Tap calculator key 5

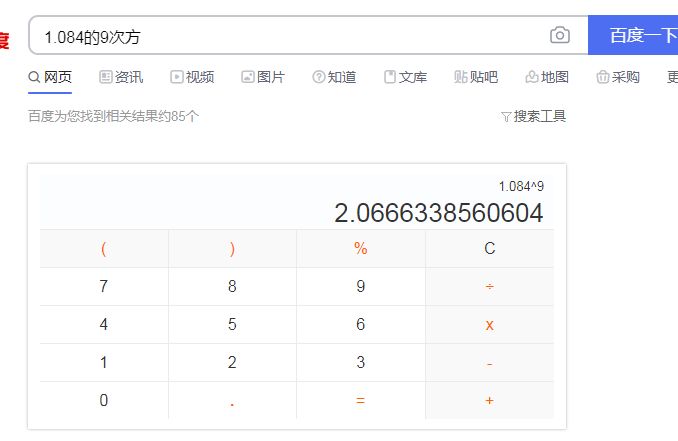[x=232, y=324]
